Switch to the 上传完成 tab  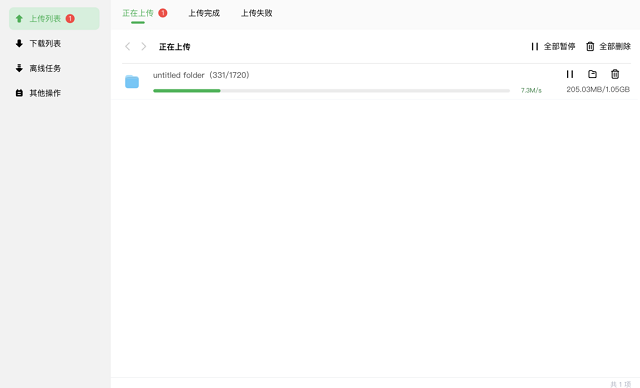point(204,13)
